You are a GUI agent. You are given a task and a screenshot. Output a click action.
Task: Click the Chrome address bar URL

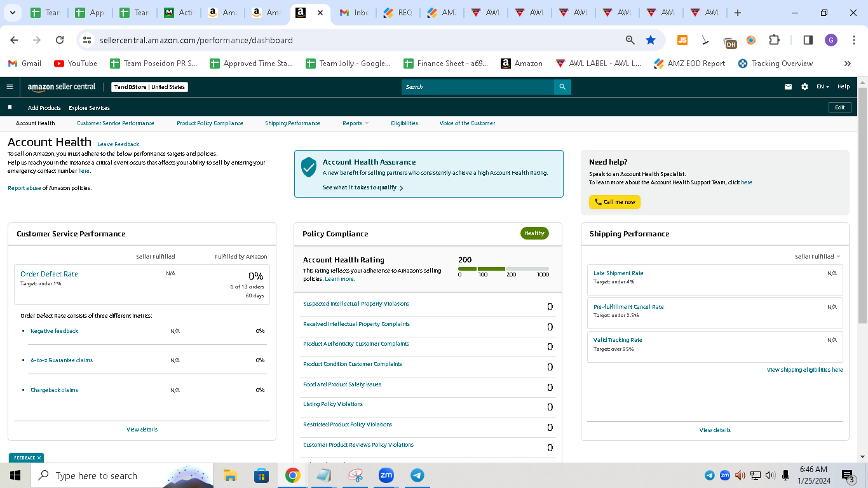(196, 40)
